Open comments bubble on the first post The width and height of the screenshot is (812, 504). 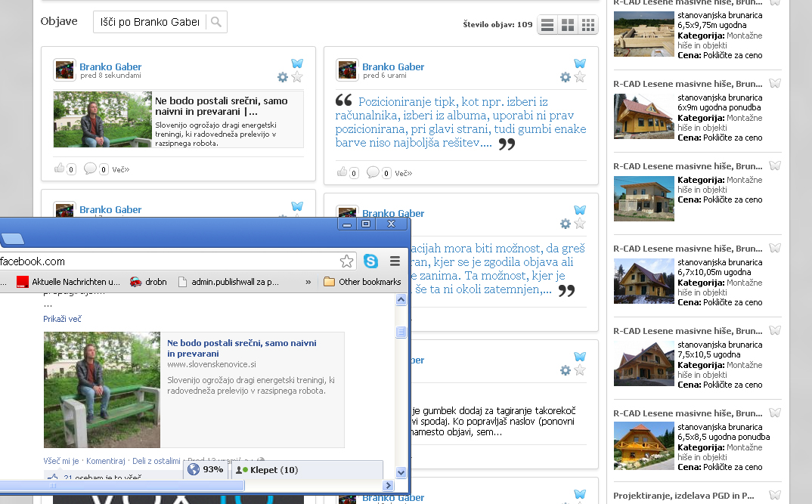coord(90,169)
